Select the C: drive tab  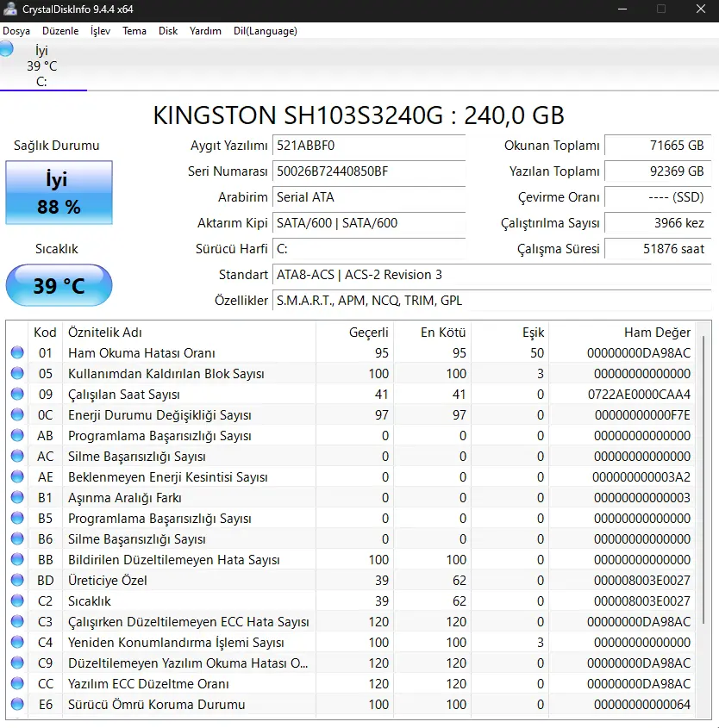(41, 65)
